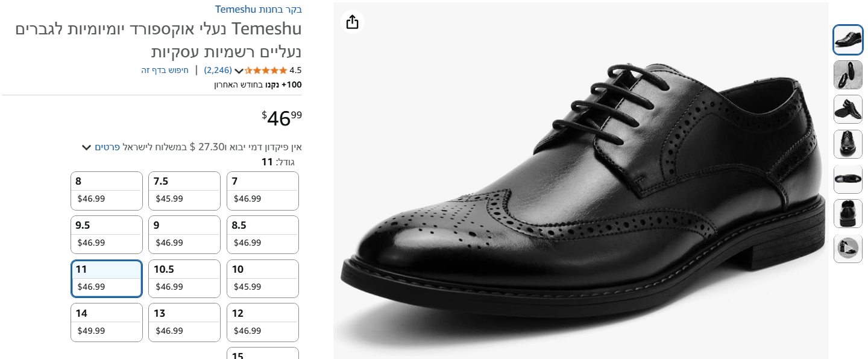Click the share icon on product image

(x=353, y=22)
